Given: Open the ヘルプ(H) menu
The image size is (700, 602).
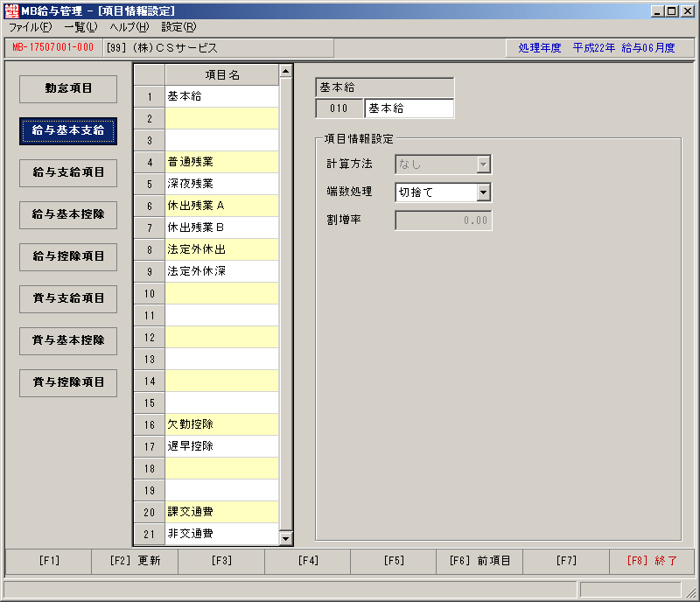Looking at the screenshot, I should tap(129, 27).
